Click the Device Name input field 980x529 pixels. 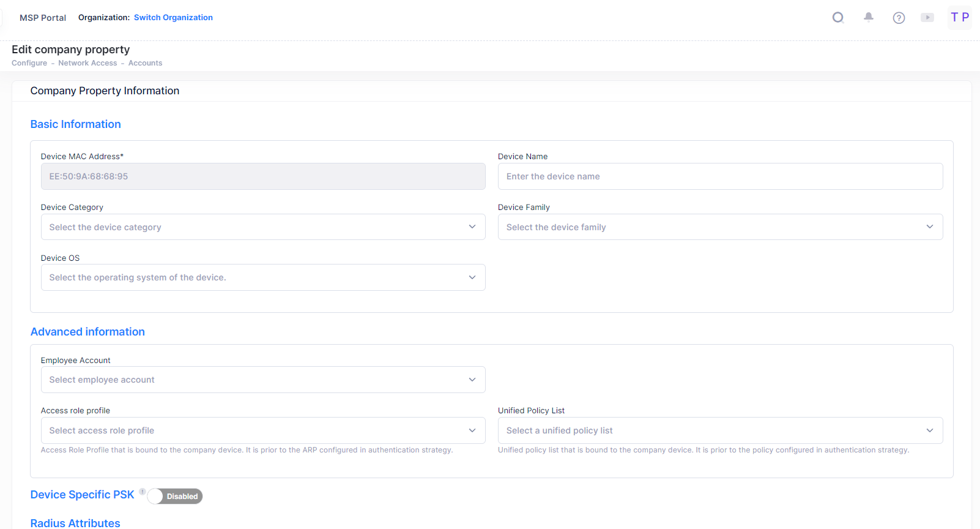720,176
